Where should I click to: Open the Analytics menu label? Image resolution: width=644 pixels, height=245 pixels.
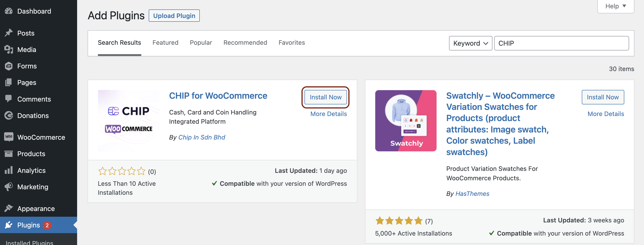pos(32,170)
